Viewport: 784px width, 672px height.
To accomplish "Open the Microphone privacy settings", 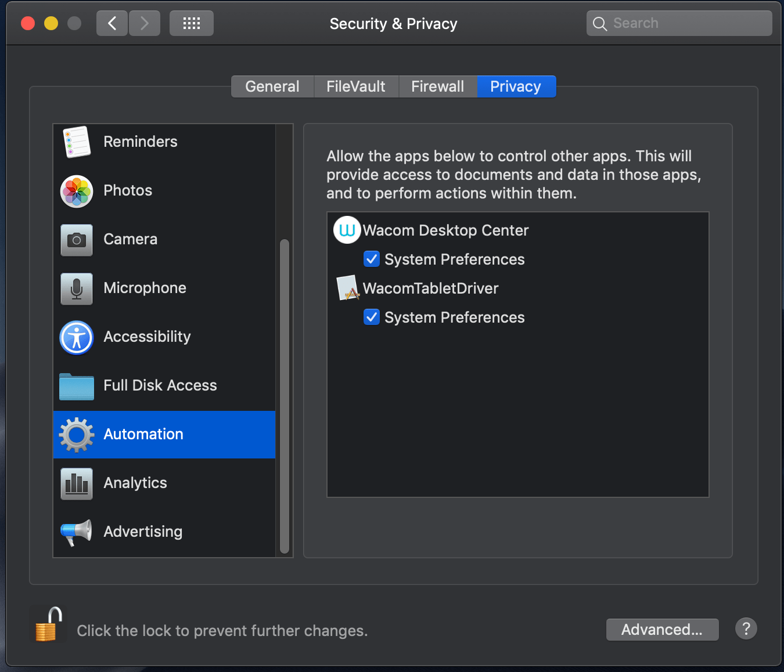I will pyautogui.click(x=145, y=288).
